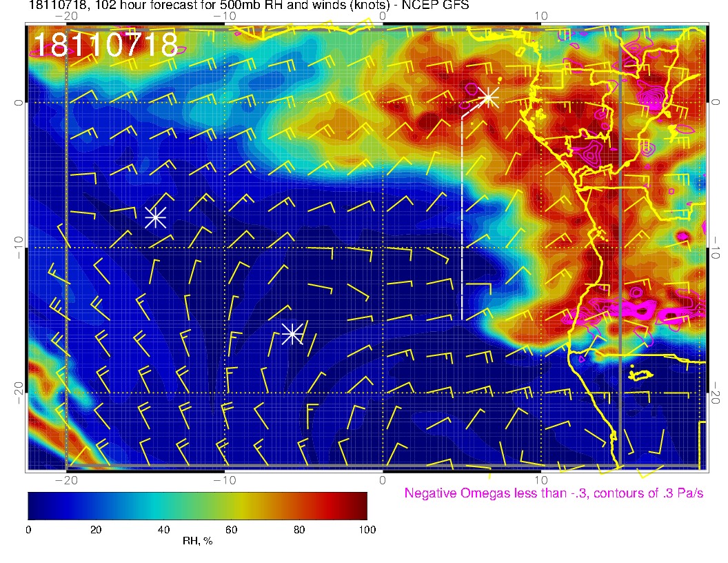Click the forecast title text above the map
This screenshot has height=563, width=728.
tap(248, 5)
